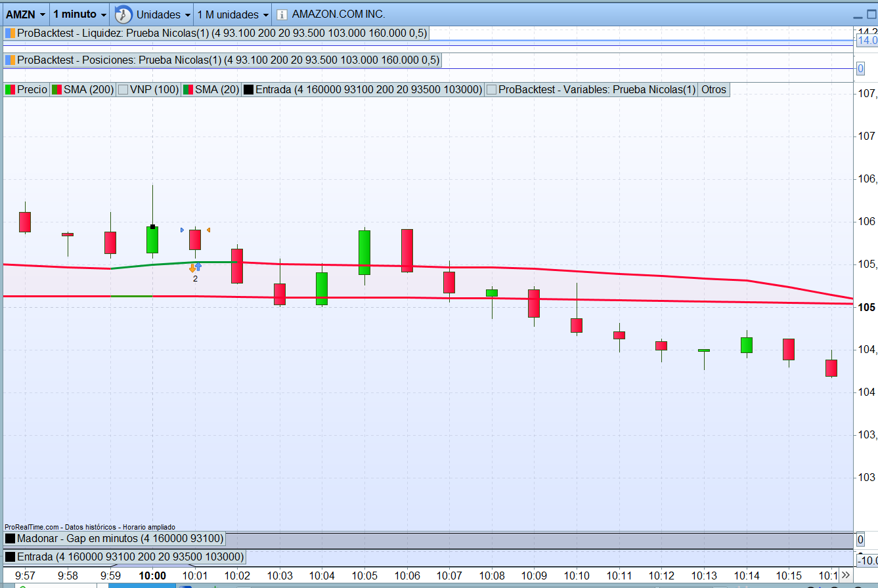This screenshot has width=878, height=588.
Task: Click the blue up arrow buy marker
Action: point(198,267)
